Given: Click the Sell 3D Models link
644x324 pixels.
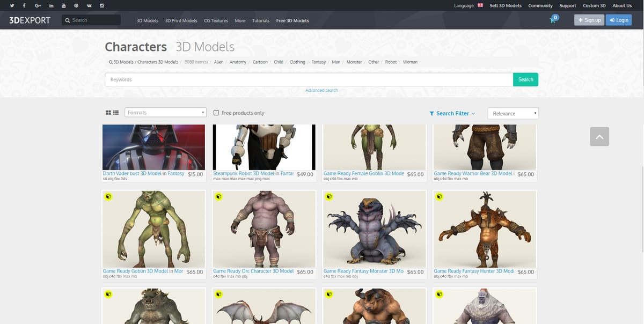Looking at the screenshot, I should (x=506, y=5).
